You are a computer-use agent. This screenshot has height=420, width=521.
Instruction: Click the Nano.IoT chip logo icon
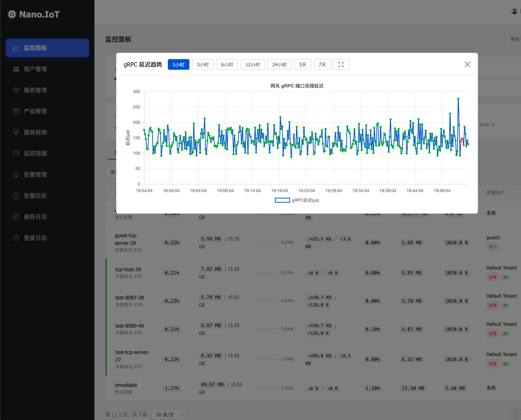pos(12,14)
